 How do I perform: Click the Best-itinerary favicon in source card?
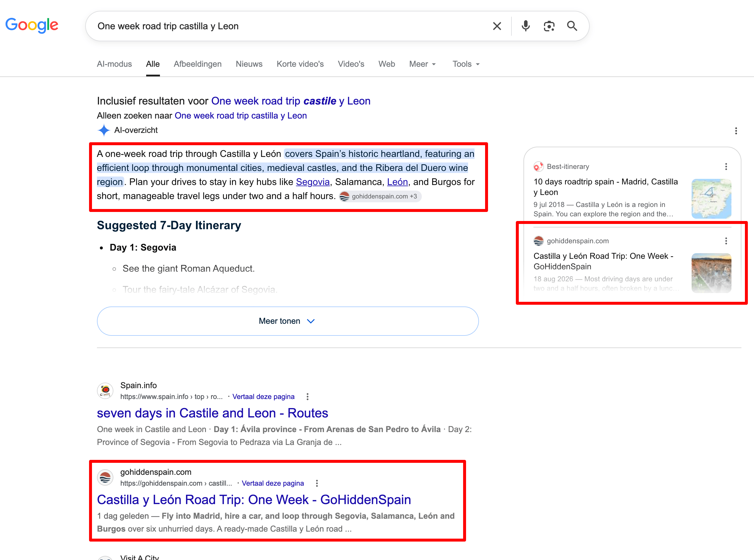click(x=538, y=167)
